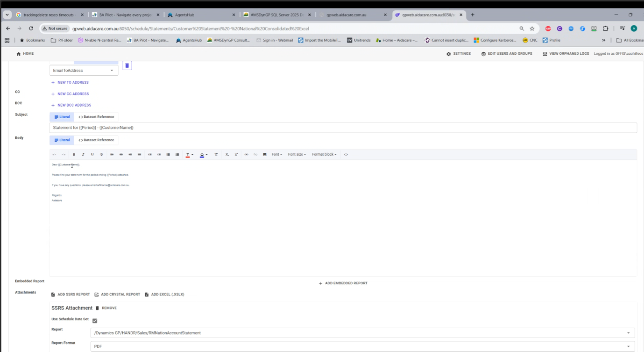Screen dimensions: 644x352
Task: Click ADD SSRS REPORT
Action: tap(71, 295)
